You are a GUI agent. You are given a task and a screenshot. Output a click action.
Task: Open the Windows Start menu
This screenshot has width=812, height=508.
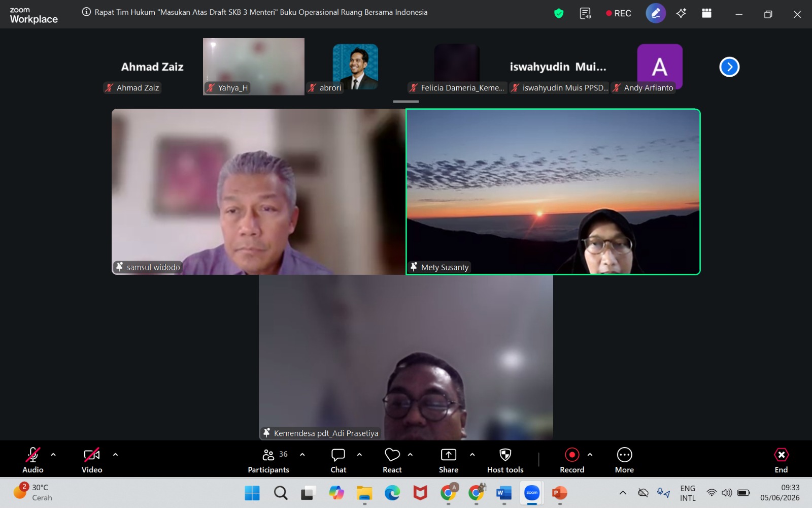coord(252,493)
